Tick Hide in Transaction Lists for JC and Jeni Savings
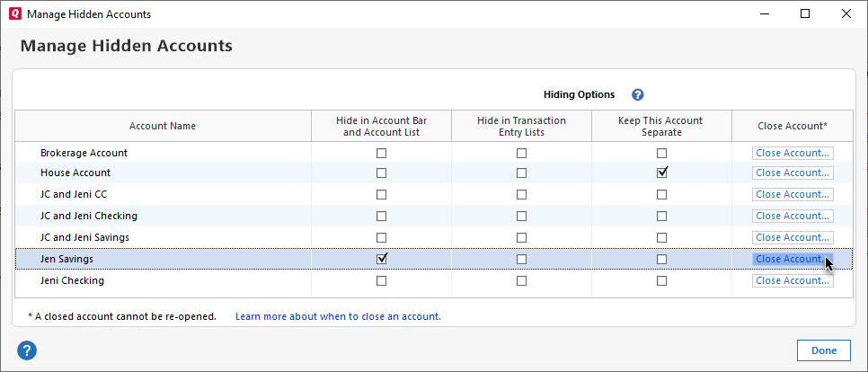 [521, 237]
